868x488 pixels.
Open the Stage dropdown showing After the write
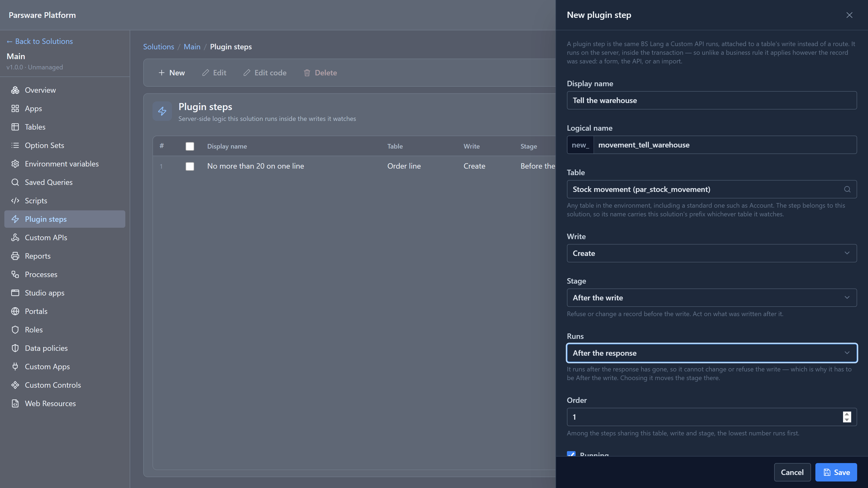click(x=712, y=298)
